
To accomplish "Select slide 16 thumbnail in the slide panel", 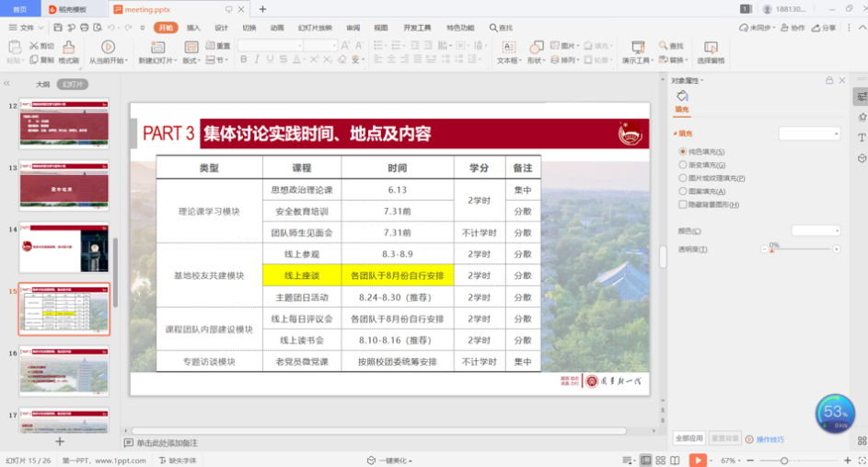I will click(64, 370).
